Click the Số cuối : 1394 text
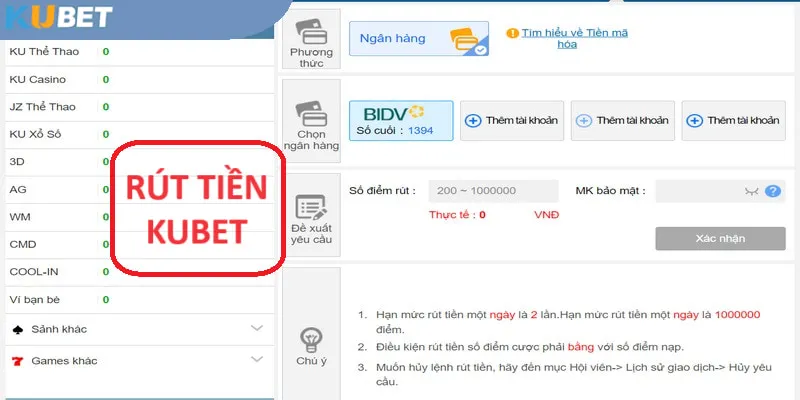800x400 pixels. click(395, 131)
